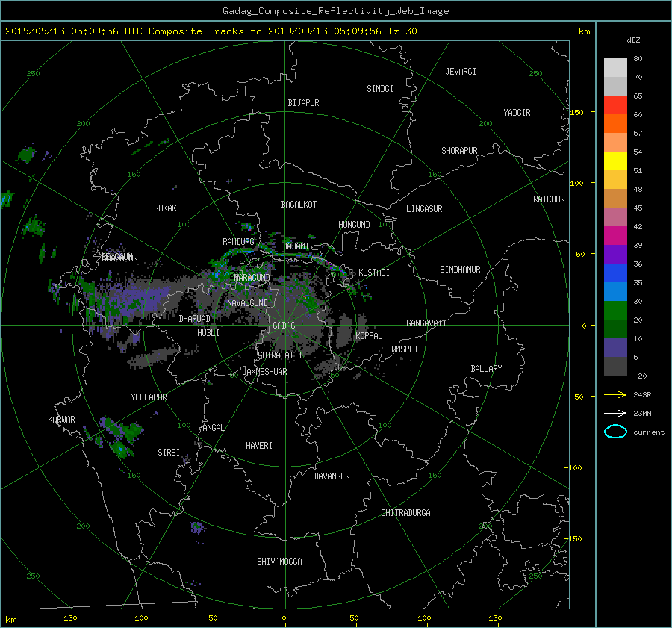Select the dark gray -20–5 dBZ color swatch

(615, 367)
